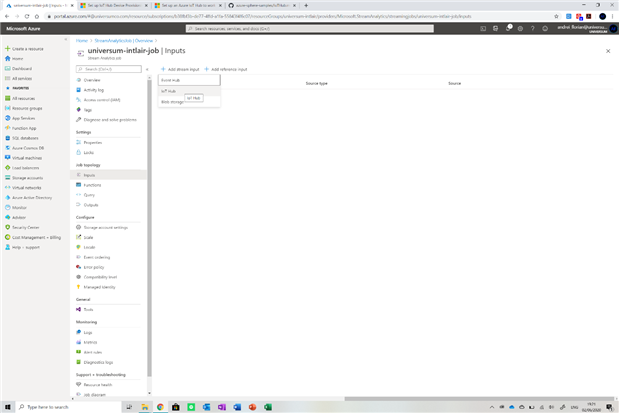The width and height of the screenshot is (619, 413).
Task: Click the resource menu vertical scrollbar
Action: tap(149, 228)
